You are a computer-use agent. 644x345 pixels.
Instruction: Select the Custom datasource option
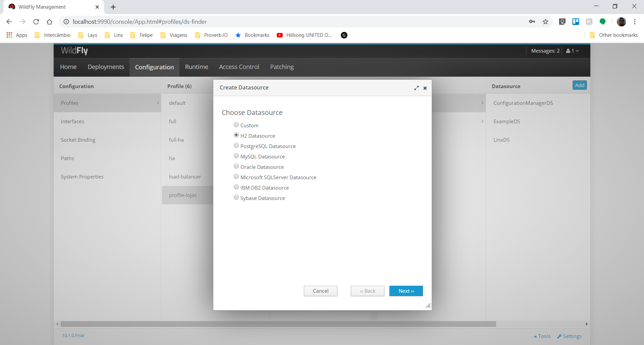click(x=236, y=125)
